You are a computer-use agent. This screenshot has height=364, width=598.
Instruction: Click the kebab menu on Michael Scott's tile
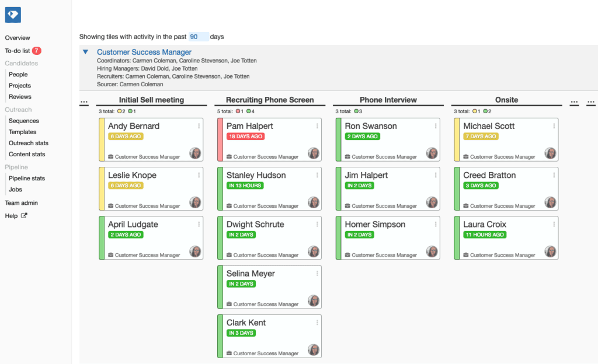tap(555, 127)
